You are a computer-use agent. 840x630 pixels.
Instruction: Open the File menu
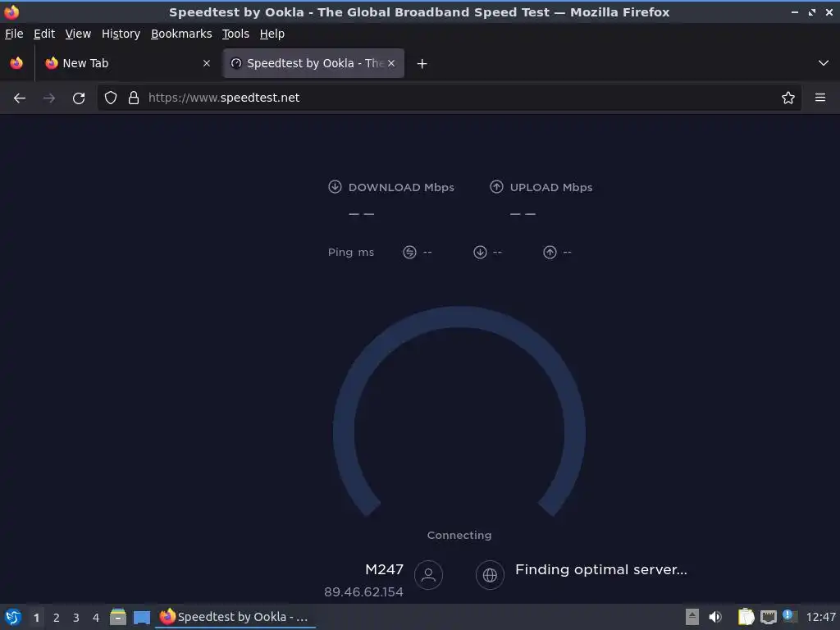click(x=14, y=34)
